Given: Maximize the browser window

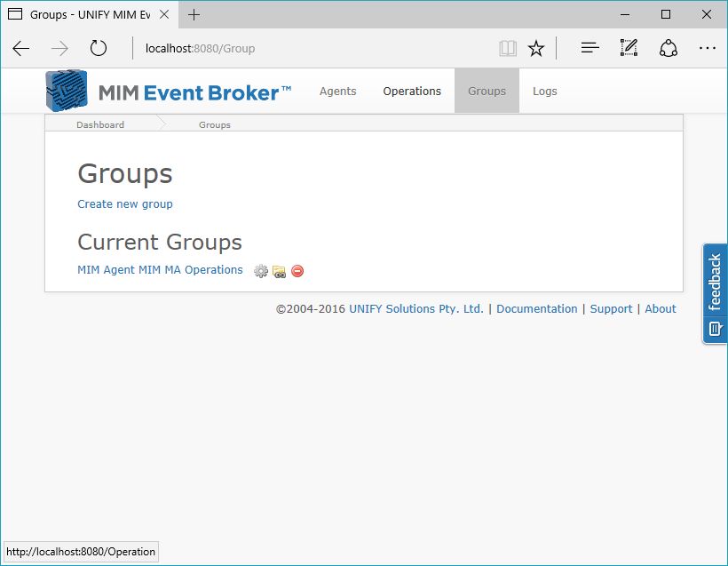Looking at the screenshot, I should [666, 14].
